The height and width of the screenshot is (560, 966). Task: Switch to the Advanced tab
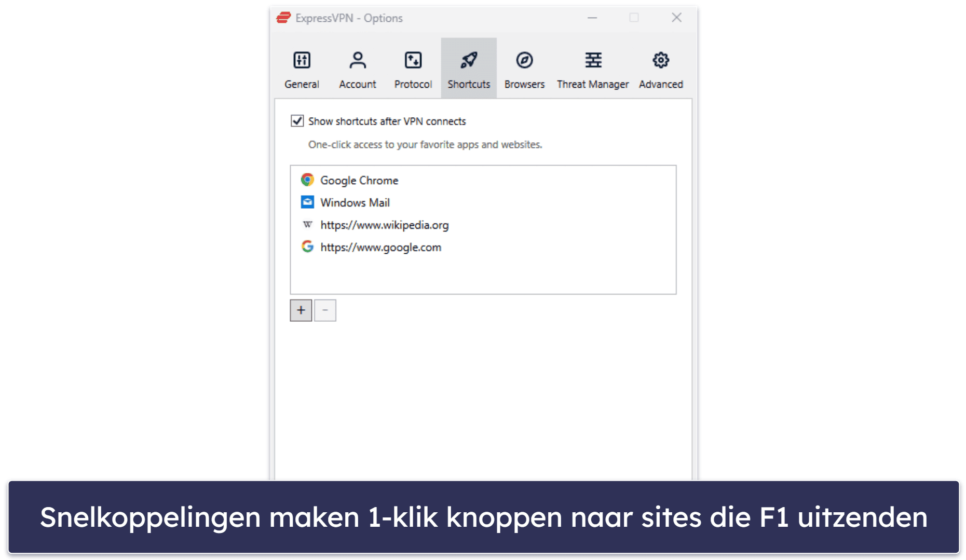tap(660, 70)
